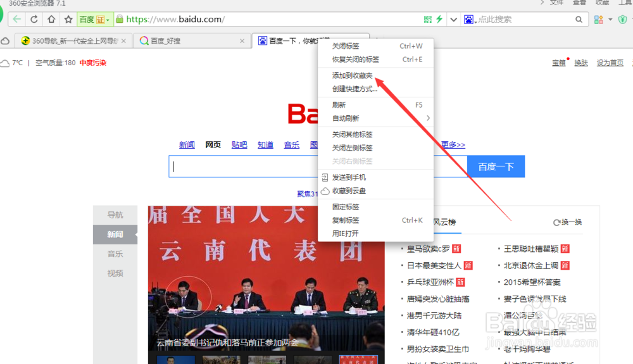Viewport: 633px width, 364px height.
Task: Open hot topic 清华年砸410亿
Action: pos(433,332)
